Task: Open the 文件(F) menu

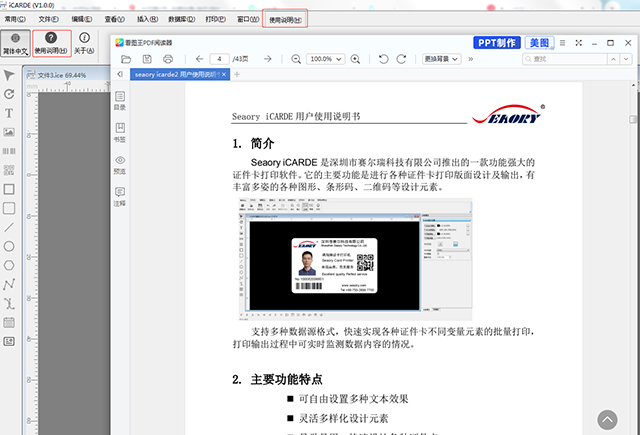Action: tap(49, 19)
